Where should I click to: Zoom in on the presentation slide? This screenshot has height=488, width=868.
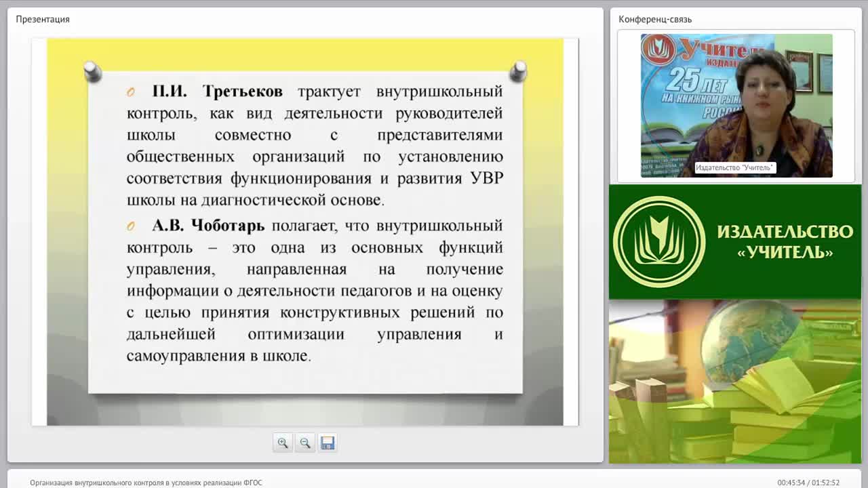click(x=283, y=443)
